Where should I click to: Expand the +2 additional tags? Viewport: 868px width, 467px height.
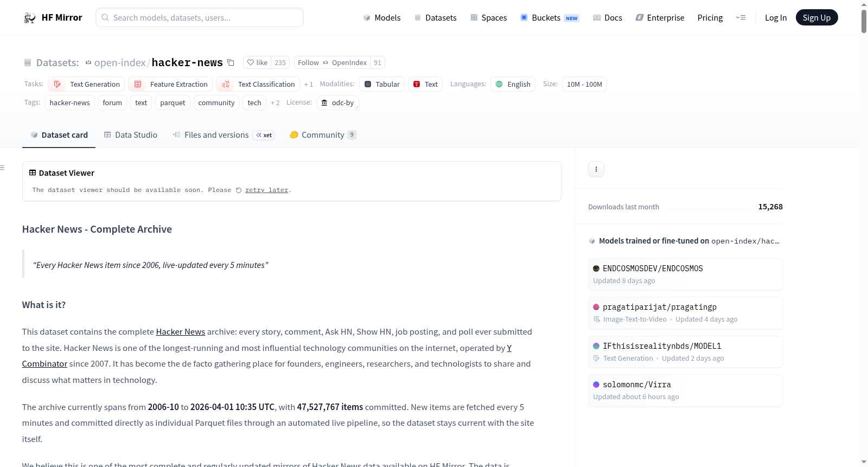[275, 103]
